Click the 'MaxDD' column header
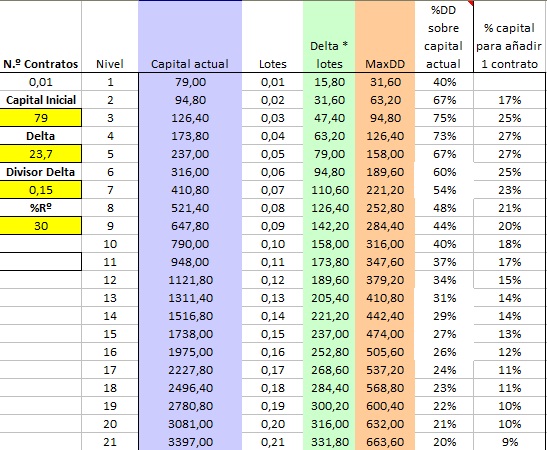This screenshot has height=450, width=547. point(385,36)
